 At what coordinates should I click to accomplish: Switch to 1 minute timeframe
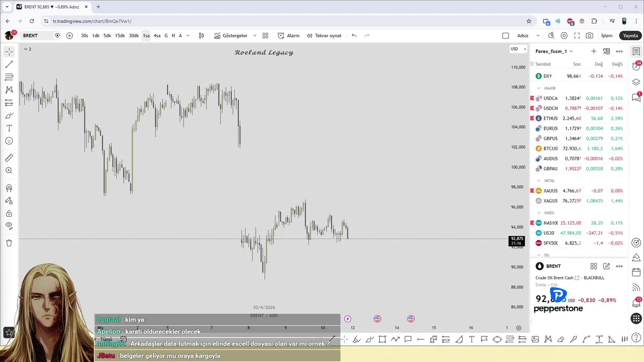(96, 36)
